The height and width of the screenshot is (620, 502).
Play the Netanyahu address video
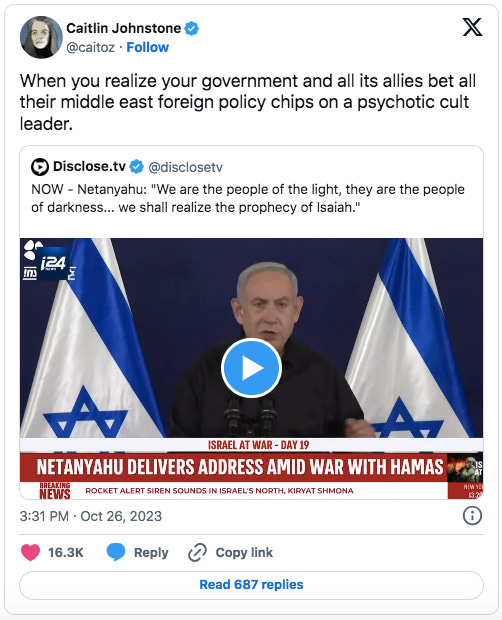pyautogui.click(x=251, y=368)
